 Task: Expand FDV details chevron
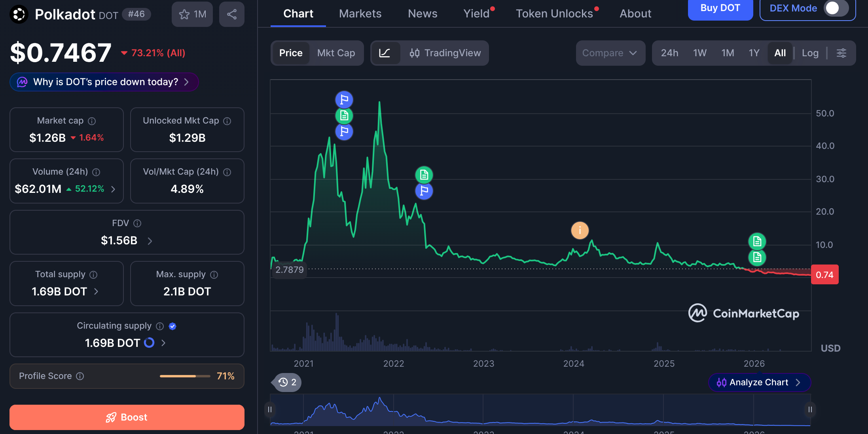[x=150, y=241]
